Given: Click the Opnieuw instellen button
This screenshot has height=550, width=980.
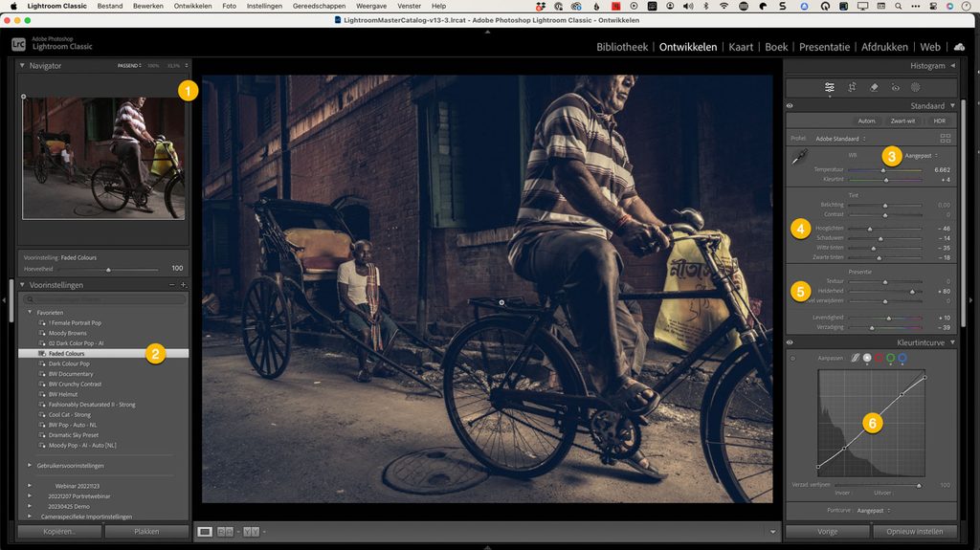Looking at the screenshot, I should coord(914,532).
